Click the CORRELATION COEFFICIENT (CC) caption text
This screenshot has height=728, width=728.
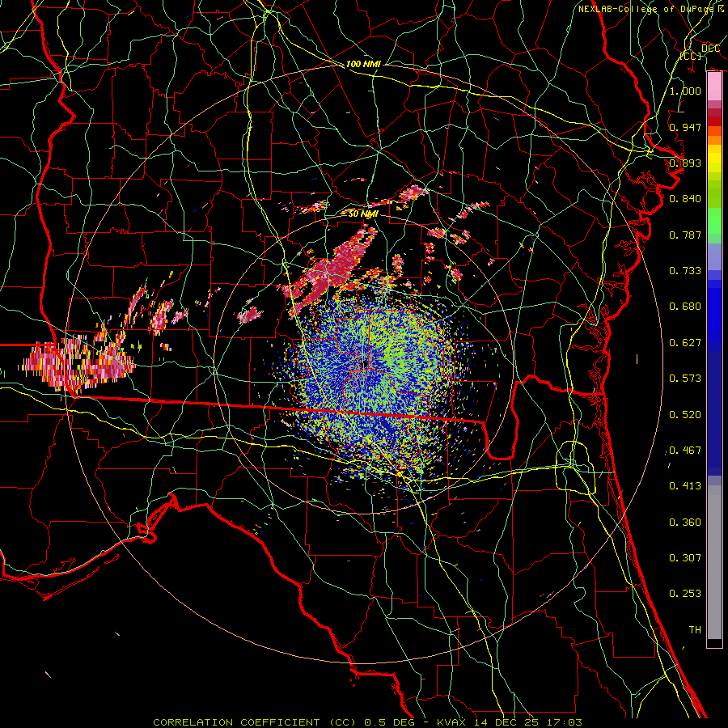point(255,722)
